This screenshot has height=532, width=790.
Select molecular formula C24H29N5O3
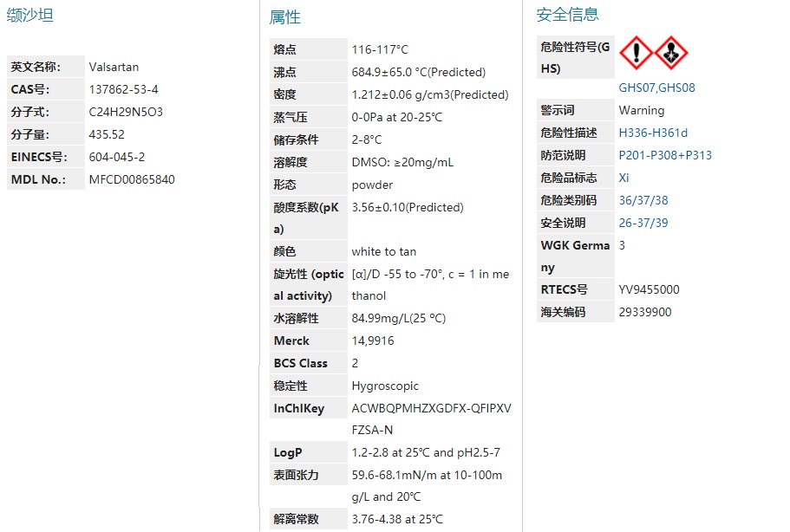126,112
